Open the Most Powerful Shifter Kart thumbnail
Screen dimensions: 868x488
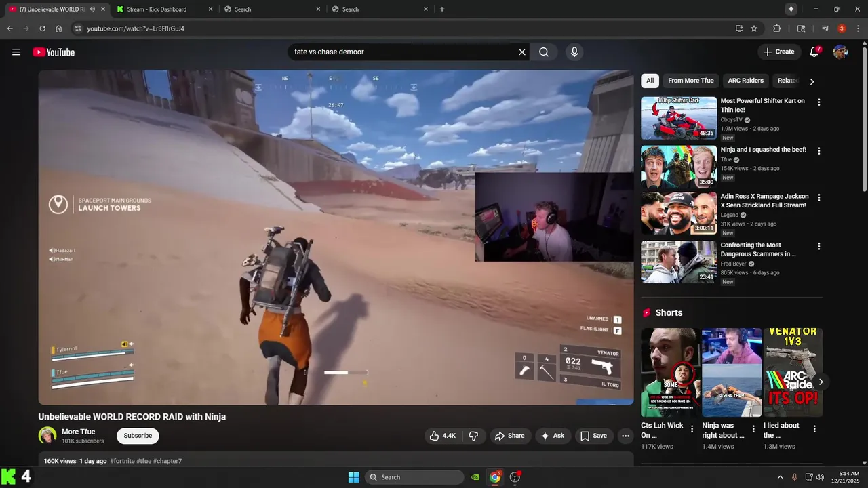pyautogui.click(x=679, y=118)
